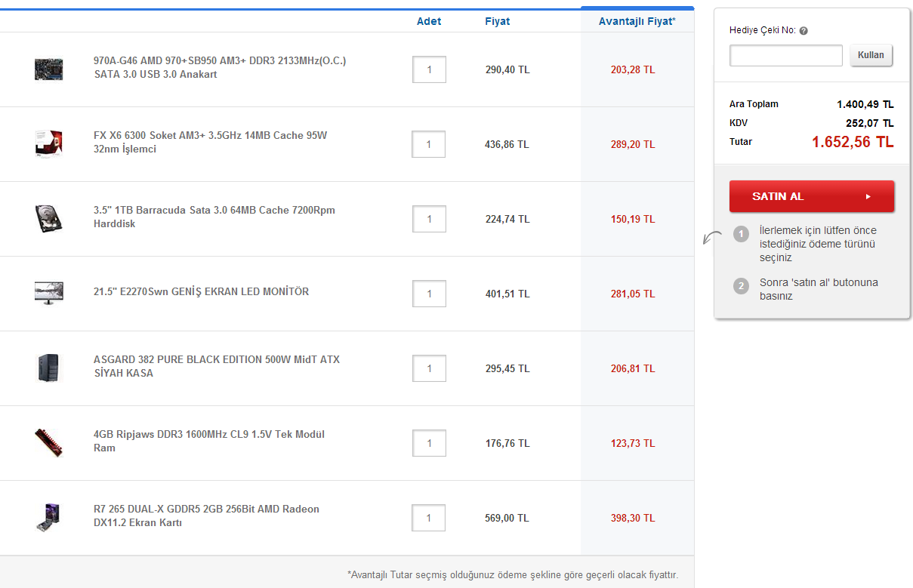Click the motherboard product thumbnail image
The image size is (913, 588).
point(48,69)
